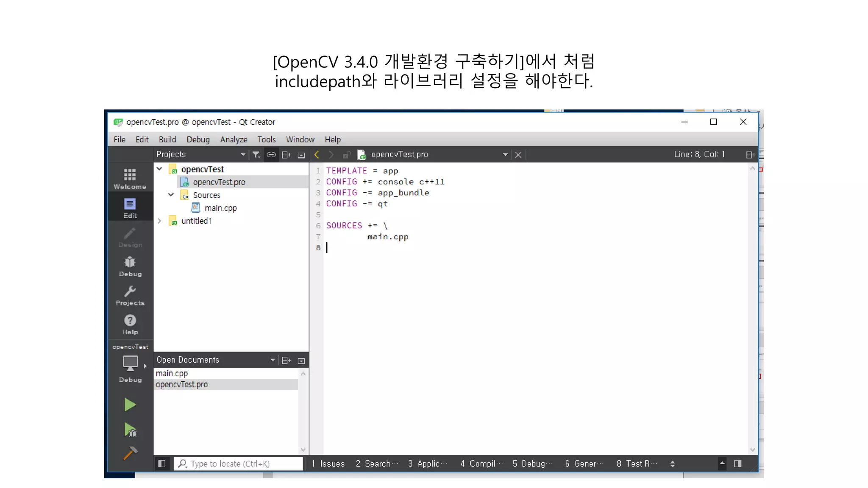This screenshot has height=488, width=868.
Task: Select main.cpp in project tree
Action: tap(220, 208)
